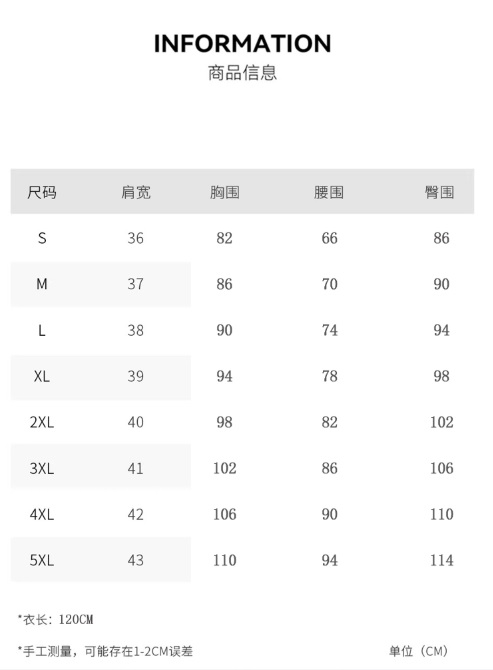Click the M size row label
Viewport: 493px width, 670px height.
pos(42,284)
